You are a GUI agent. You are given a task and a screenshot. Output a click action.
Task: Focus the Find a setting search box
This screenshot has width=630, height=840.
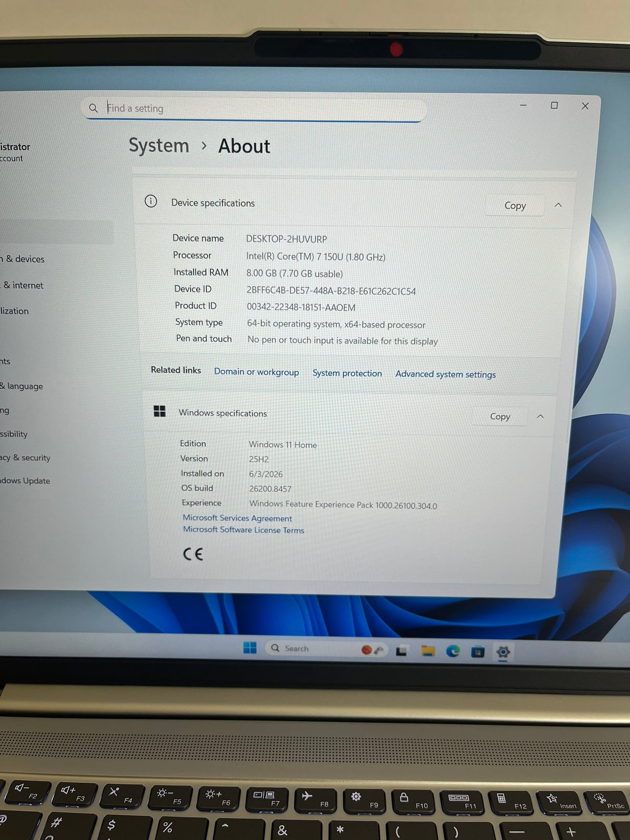tap(253, 109)
